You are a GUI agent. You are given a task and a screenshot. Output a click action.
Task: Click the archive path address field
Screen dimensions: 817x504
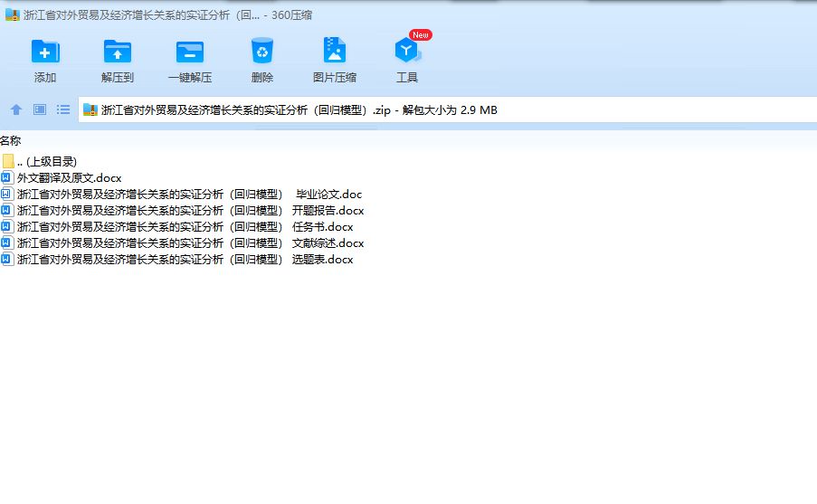point(448,110)
